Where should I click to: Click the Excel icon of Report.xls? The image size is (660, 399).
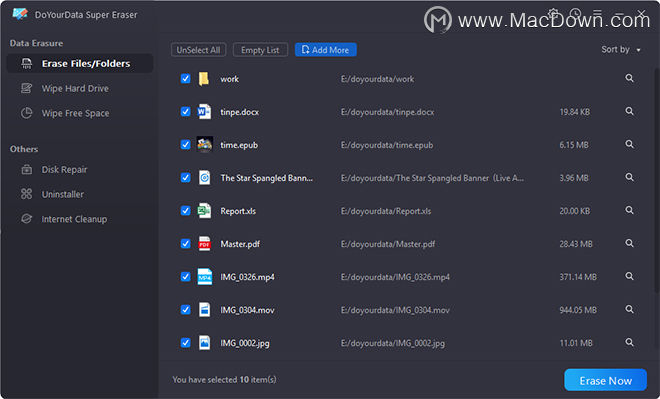coord(204,210)
